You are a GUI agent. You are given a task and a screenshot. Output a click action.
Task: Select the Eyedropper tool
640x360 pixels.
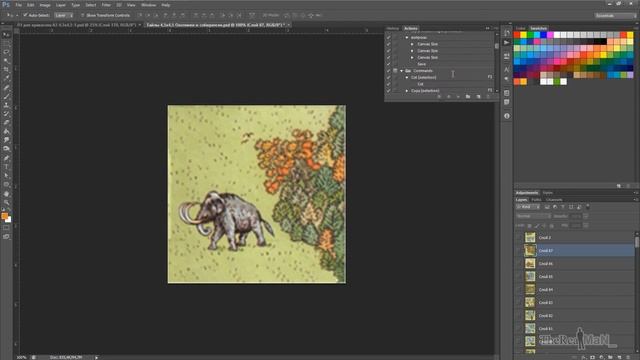point(6,79)
